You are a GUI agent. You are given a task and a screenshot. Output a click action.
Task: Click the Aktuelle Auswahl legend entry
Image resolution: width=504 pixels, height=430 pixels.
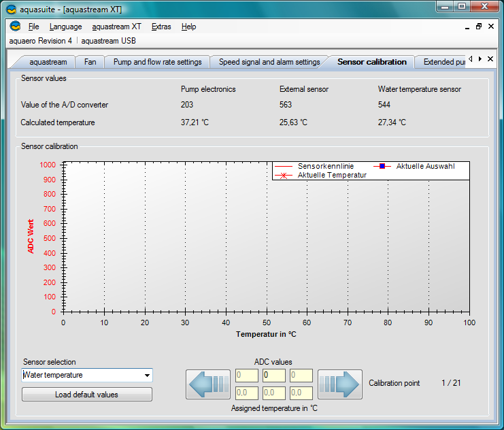414,166
